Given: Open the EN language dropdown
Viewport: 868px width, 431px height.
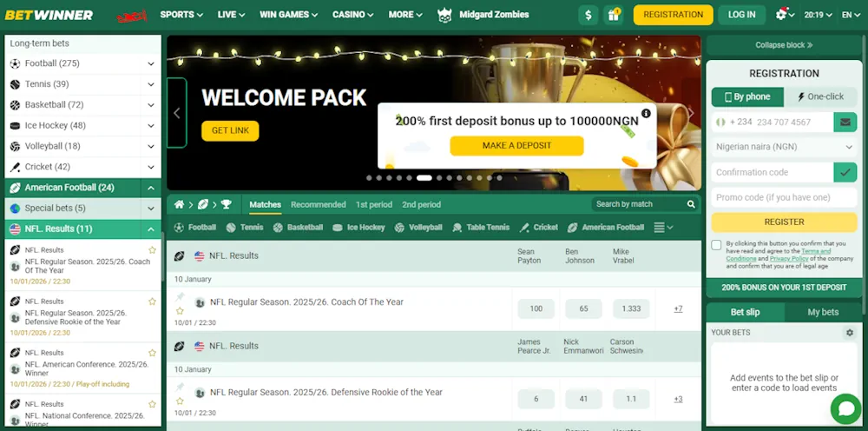Looking at the screenshot, I should click(x=852, y=15).
